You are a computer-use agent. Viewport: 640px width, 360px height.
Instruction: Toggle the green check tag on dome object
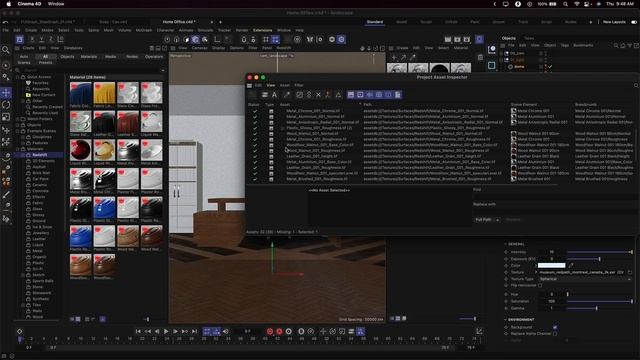click(x=550, y=67)
